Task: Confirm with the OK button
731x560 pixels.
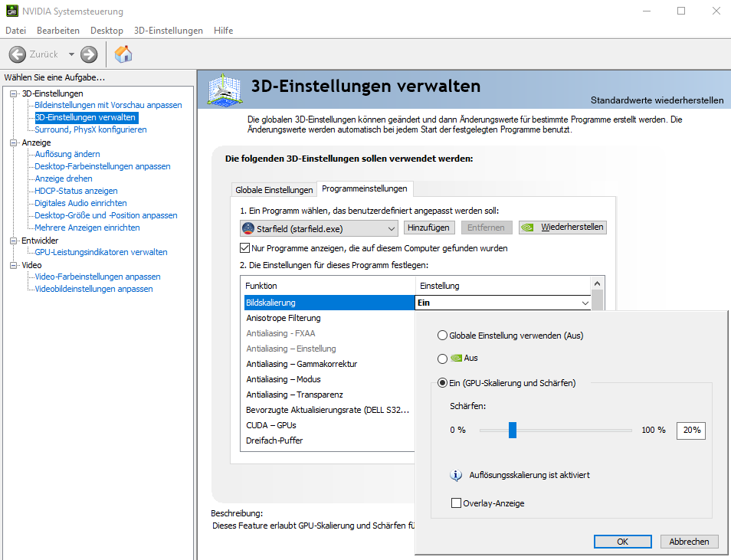Action: (622, 542)
